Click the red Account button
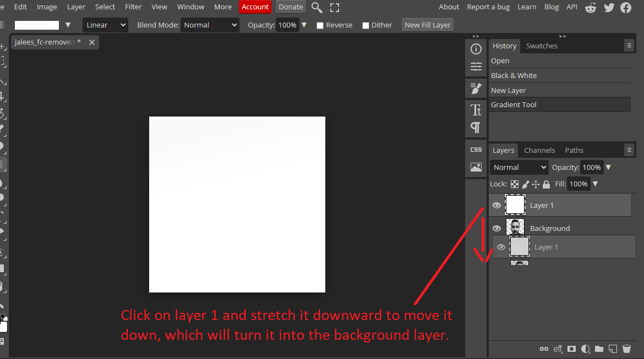Screen dimensions: 644x359 255,7
